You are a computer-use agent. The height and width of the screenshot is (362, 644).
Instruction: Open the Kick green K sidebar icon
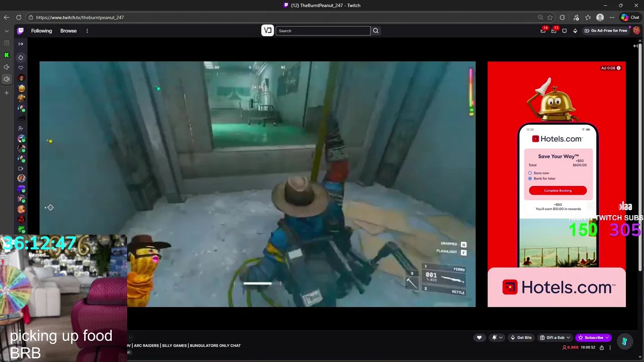point(7,55)
